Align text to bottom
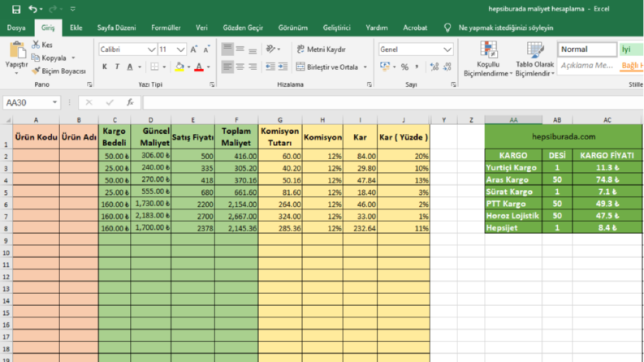The width and height of the screenshot is (644, 362). (253, 50)
